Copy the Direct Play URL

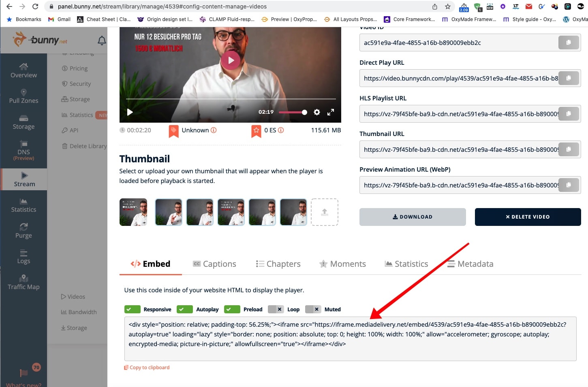(568, 78)
